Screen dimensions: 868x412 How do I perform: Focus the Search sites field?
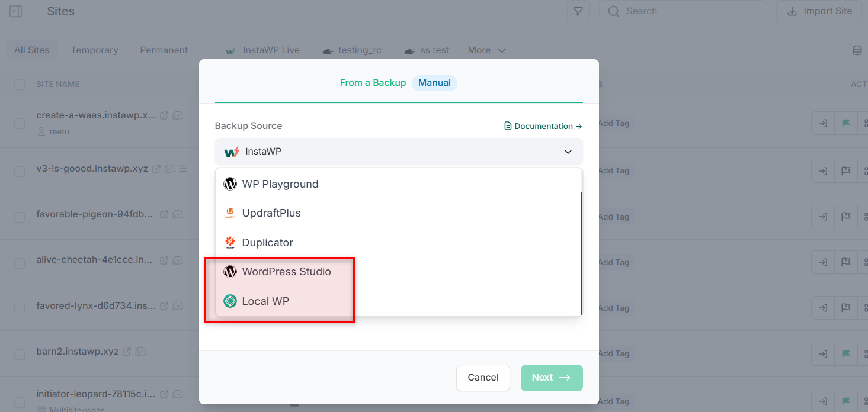(683, 11)
